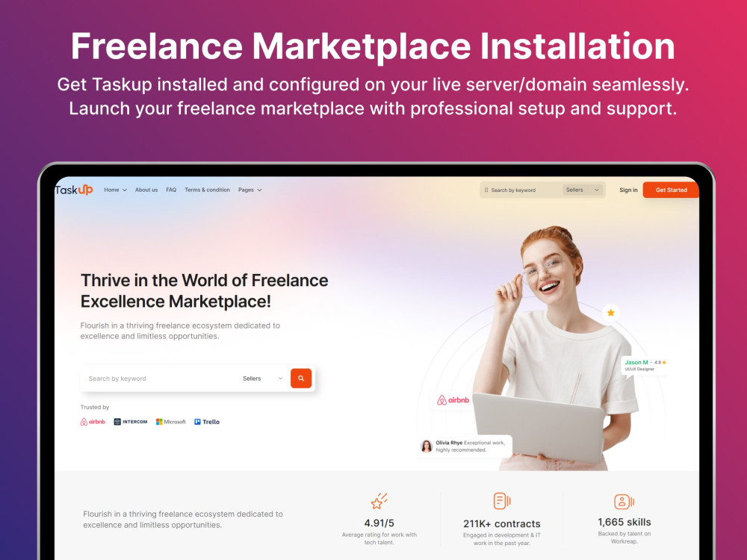Click the '211K+ contracts' text
Screen dimensions: 747x560
coord(502,524)
